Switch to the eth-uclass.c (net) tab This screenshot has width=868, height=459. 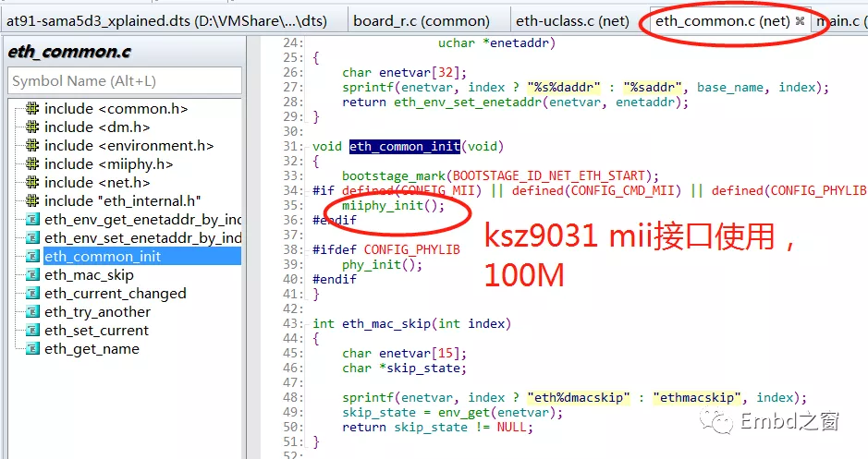[572, 21]
